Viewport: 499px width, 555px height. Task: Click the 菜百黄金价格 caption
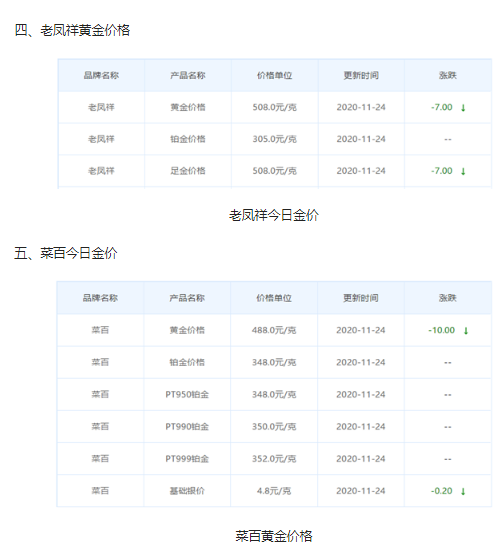click(274, 536)
